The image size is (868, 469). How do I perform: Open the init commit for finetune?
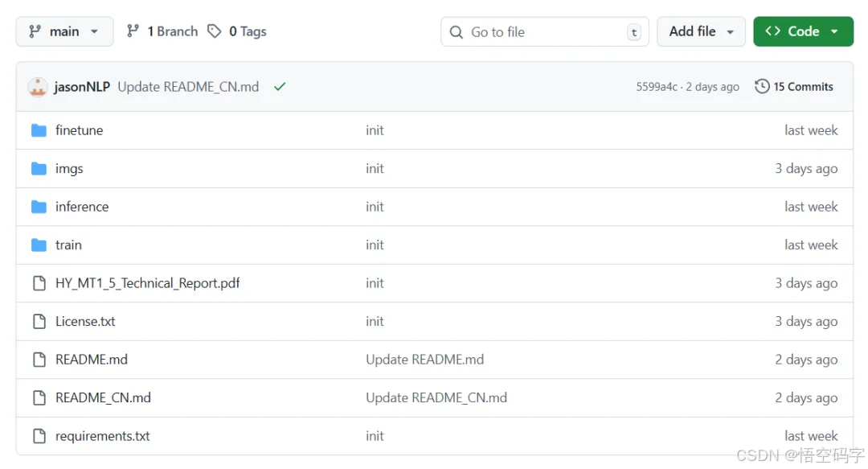click(x=375, y=130)
